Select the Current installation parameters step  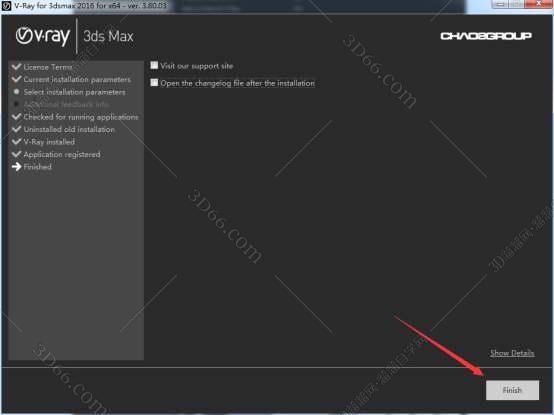coord(77,79)
